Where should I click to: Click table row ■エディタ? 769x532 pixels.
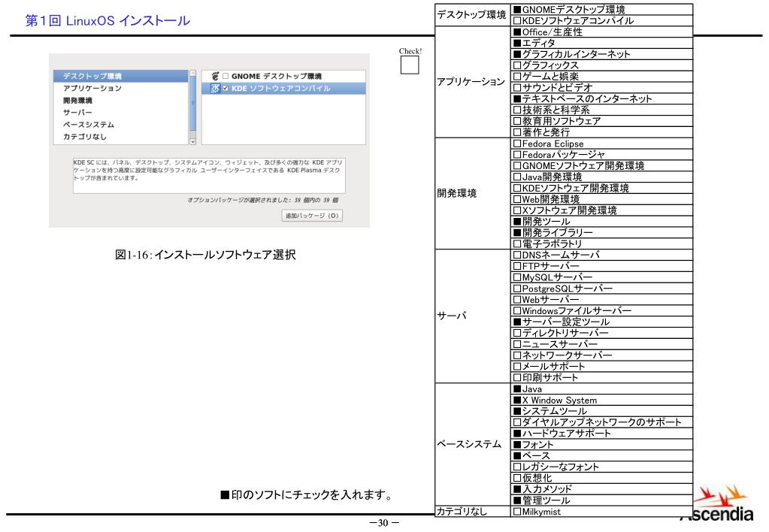point(602,43)
